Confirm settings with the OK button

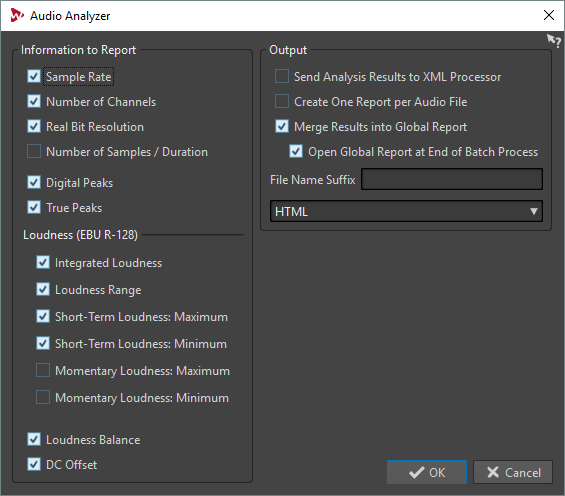pyautogui.click(x=427, y=472)
